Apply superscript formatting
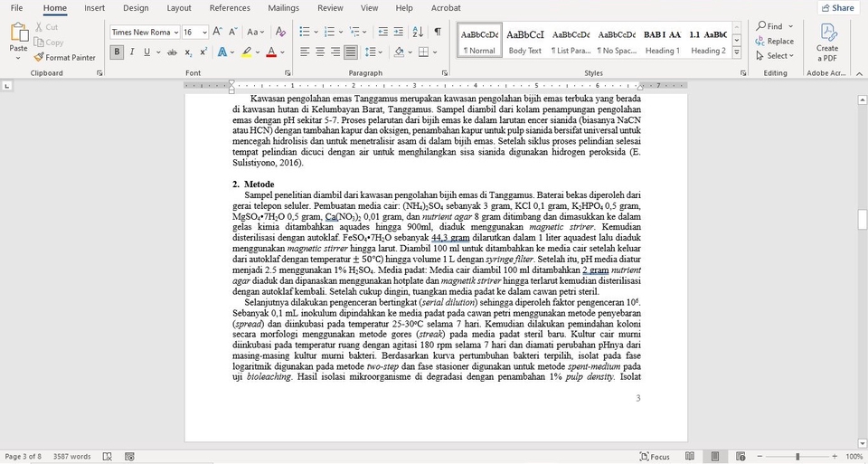Viewport: 868px width, 464px height. point(203,52)
